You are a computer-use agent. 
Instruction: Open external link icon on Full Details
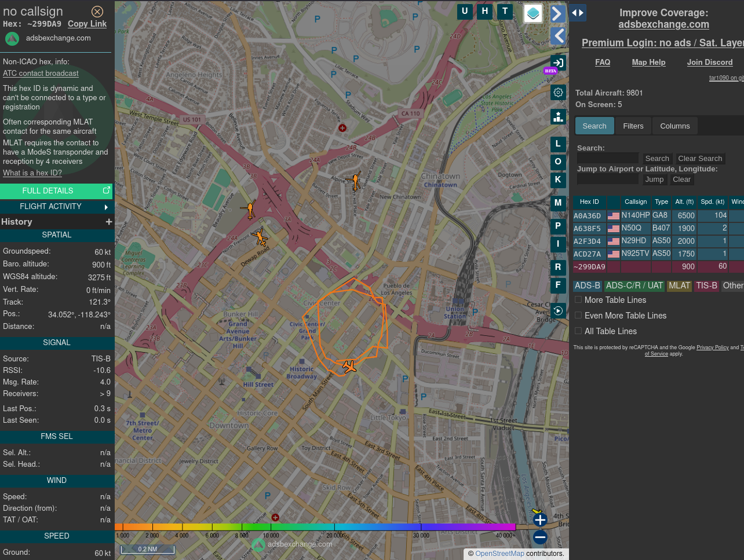click(x=107, y=190)
